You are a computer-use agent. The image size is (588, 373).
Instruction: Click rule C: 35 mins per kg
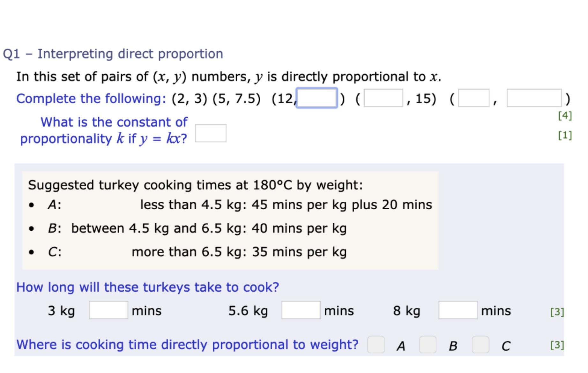click(x=239, y=252)
